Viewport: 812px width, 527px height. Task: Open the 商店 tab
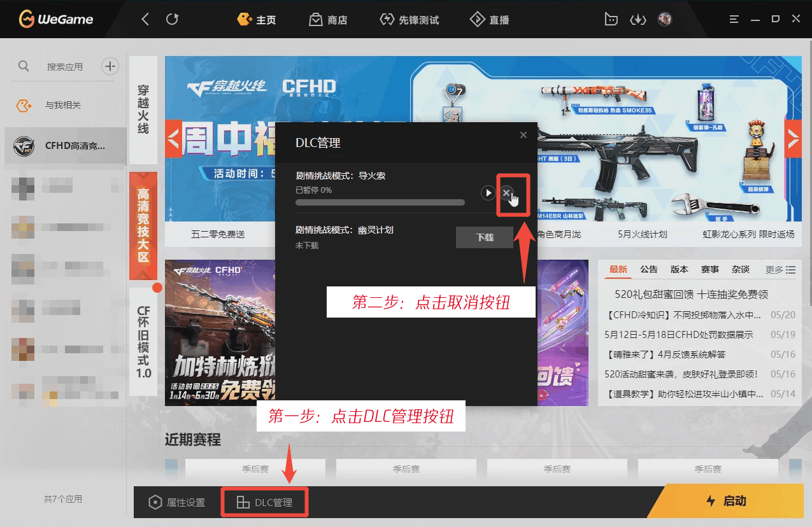328,20
